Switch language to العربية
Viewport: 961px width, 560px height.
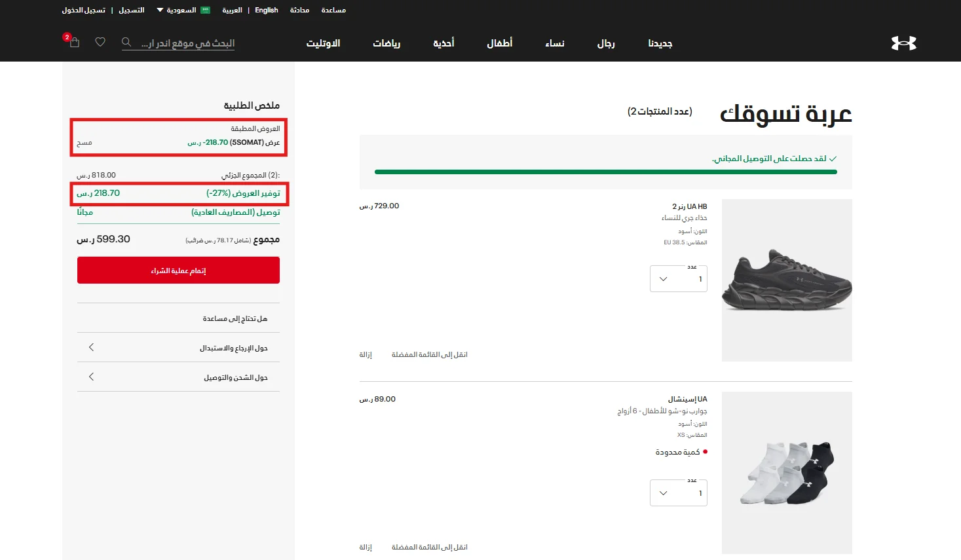(x=232, y=10)
